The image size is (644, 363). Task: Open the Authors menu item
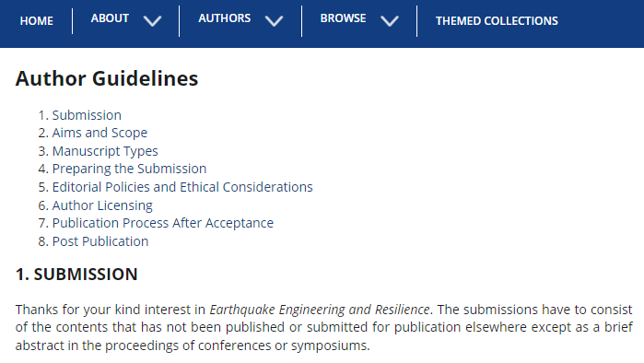[x=224, y=18]
